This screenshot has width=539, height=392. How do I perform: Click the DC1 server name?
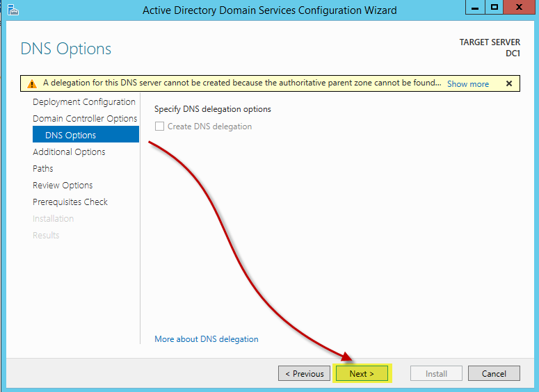tap(513, 54)
